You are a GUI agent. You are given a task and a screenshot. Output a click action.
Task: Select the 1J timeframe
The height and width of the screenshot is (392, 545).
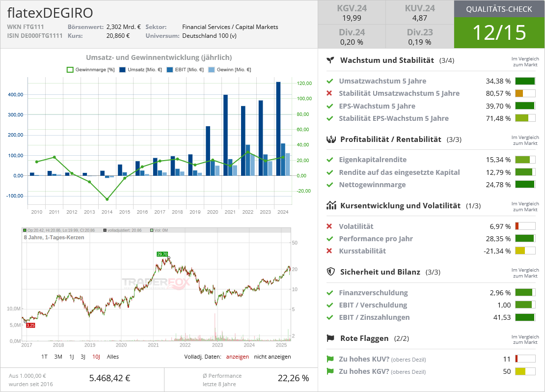click(x=72, y=357)
